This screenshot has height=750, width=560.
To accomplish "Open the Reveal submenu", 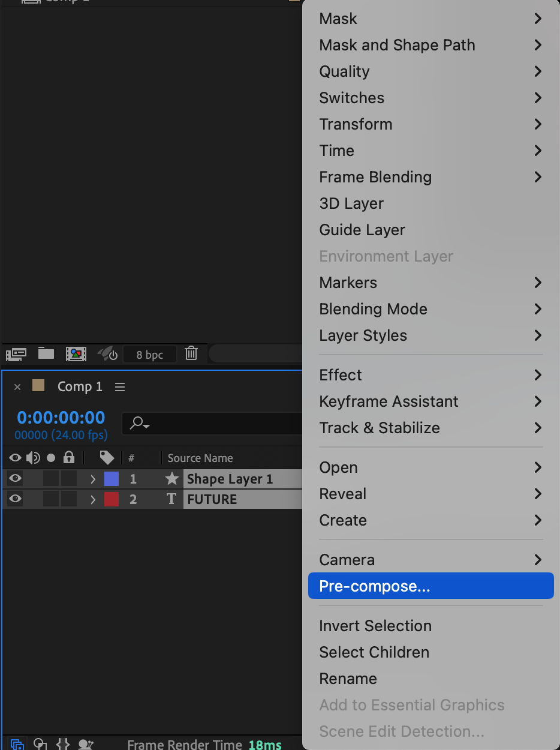I will tap(430, 494).
